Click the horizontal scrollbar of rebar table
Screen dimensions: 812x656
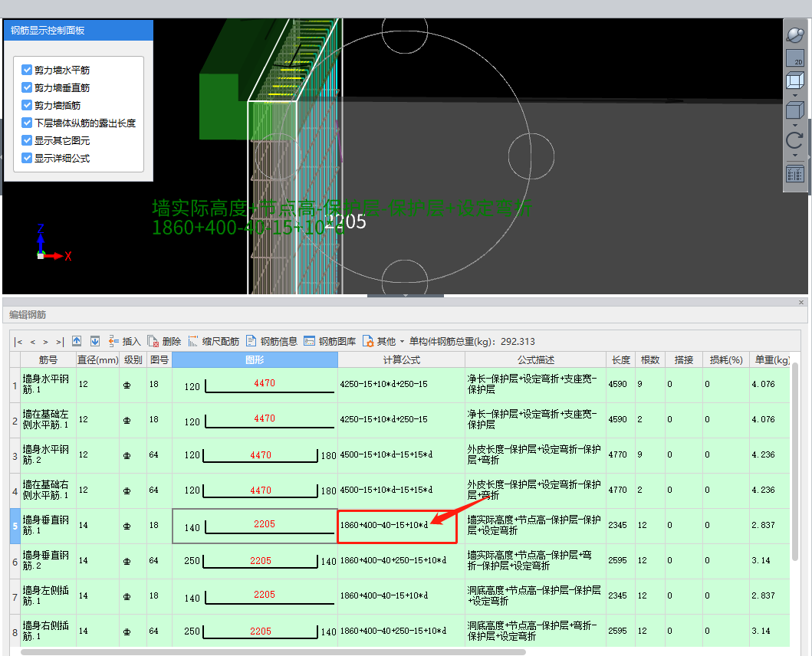click(x=273, y=652)
